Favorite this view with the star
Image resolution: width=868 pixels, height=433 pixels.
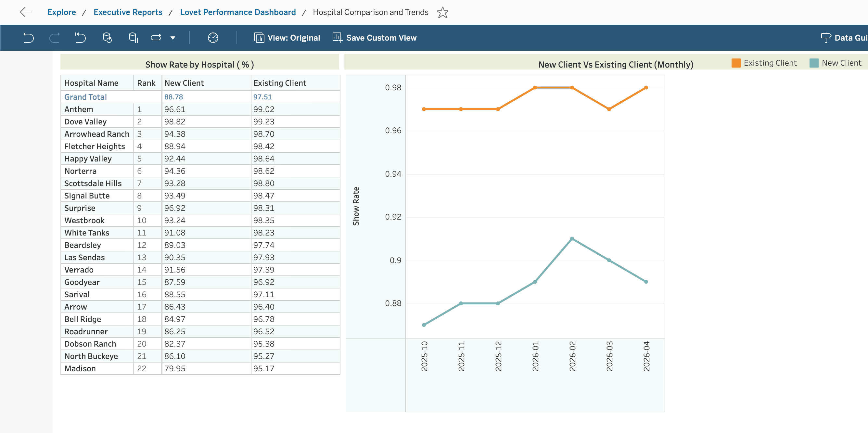click(442, 12)
